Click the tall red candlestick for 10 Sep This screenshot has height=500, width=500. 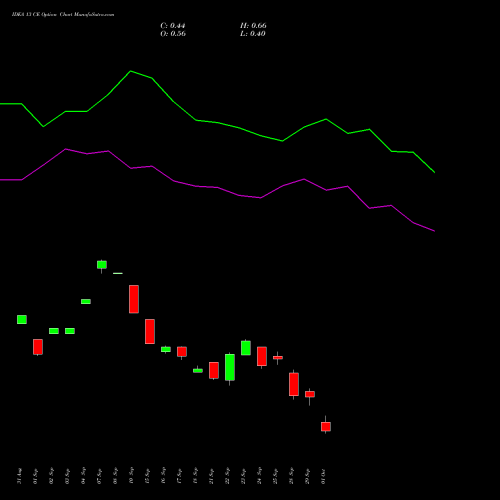[134, 299]
